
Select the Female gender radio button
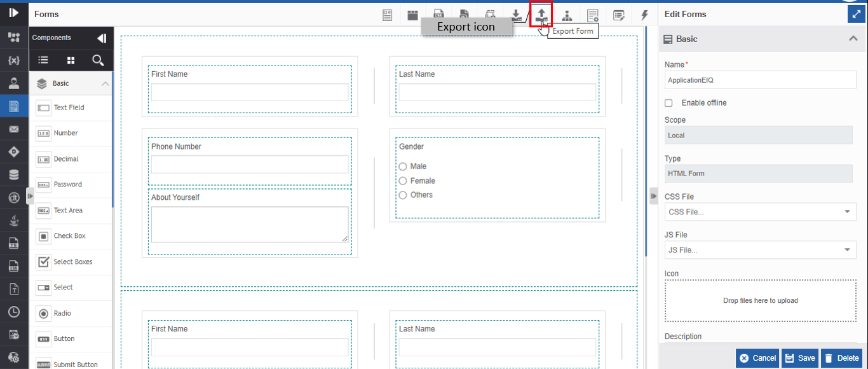(x=403, y=181)
